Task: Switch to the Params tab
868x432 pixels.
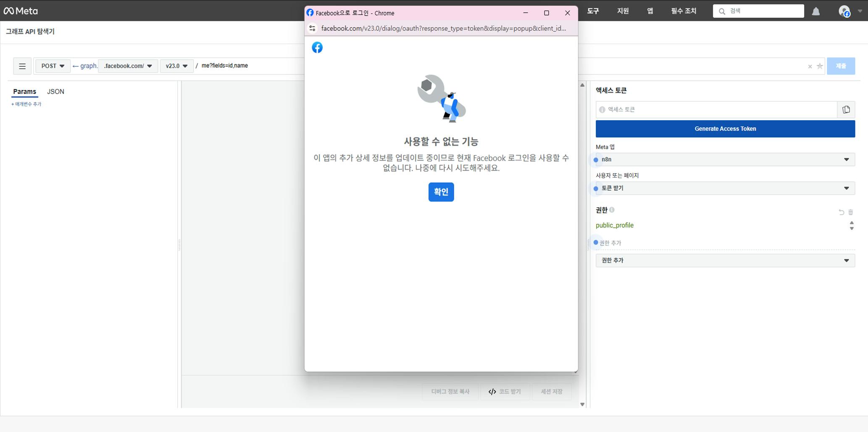Action: point(24,92)
